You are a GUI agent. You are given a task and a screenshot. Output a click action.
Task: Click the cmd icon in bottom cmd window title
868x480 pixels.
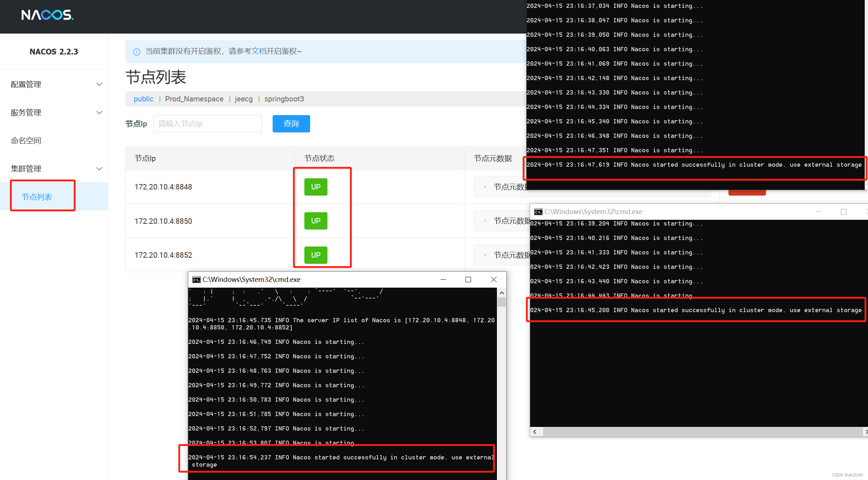[196, 280]
